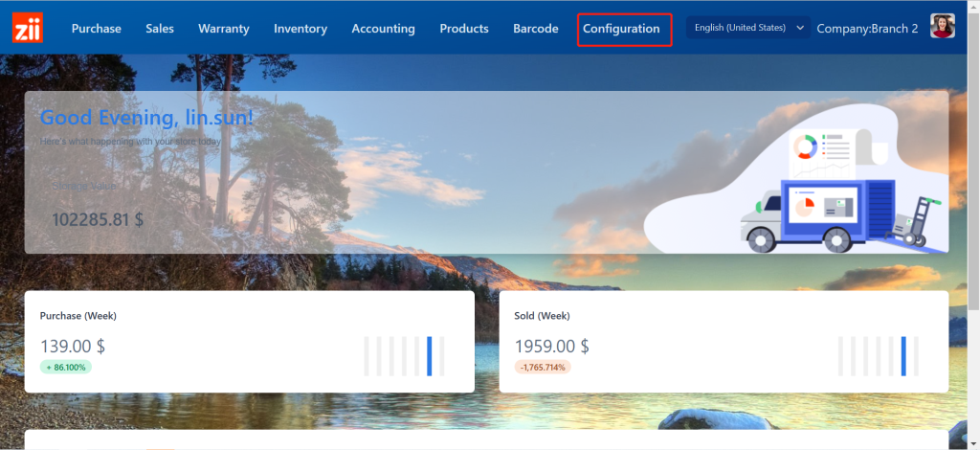980x450 pixels.
Task: Click the Sold week bar chart
Action: (x=878, y=355)
